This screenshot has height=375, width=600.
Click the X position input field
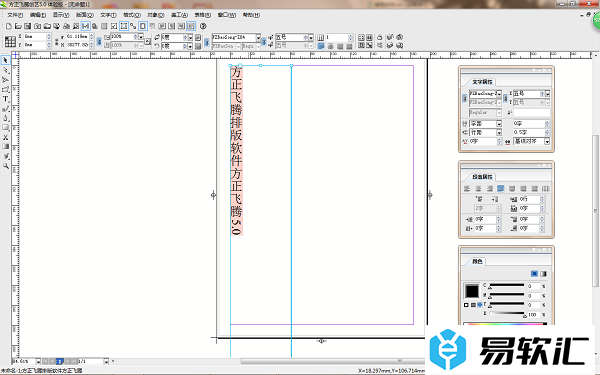coord(35,37)
